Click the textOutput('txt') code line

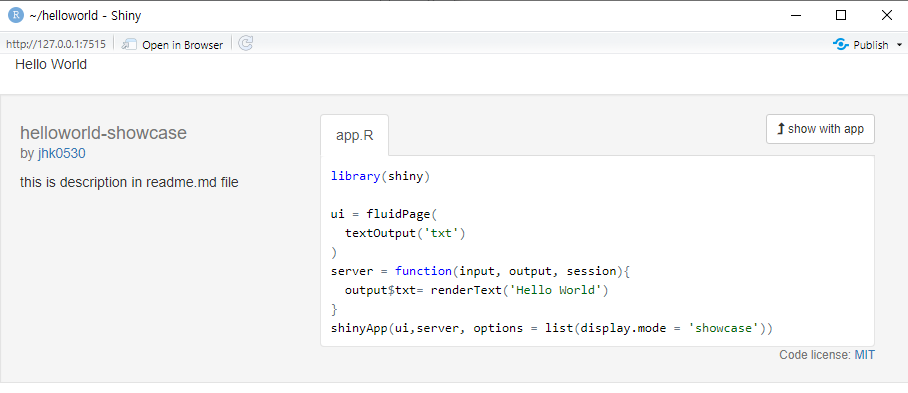pyautogui.click(x=405, y=233)
